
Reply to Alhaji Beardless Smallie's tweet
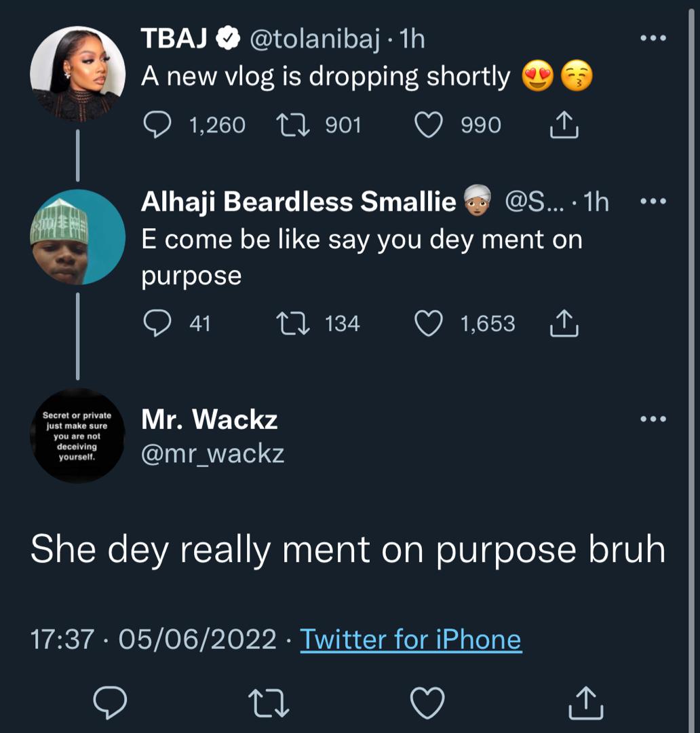(x=157, y=324)
